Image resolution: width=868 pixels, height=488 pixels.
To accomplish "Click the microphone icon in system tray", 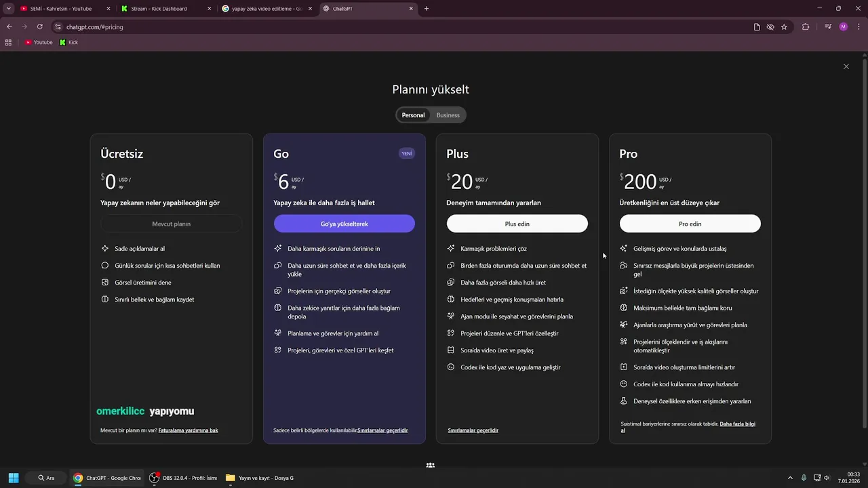I will pyautogui.click(x=804, y=478).
